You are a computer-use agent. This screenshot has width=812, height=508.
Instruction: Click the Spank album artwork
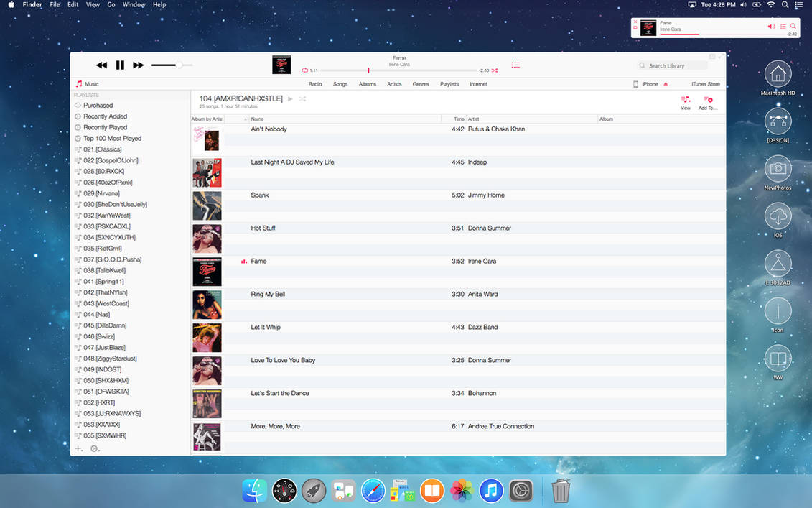(207, 205)
